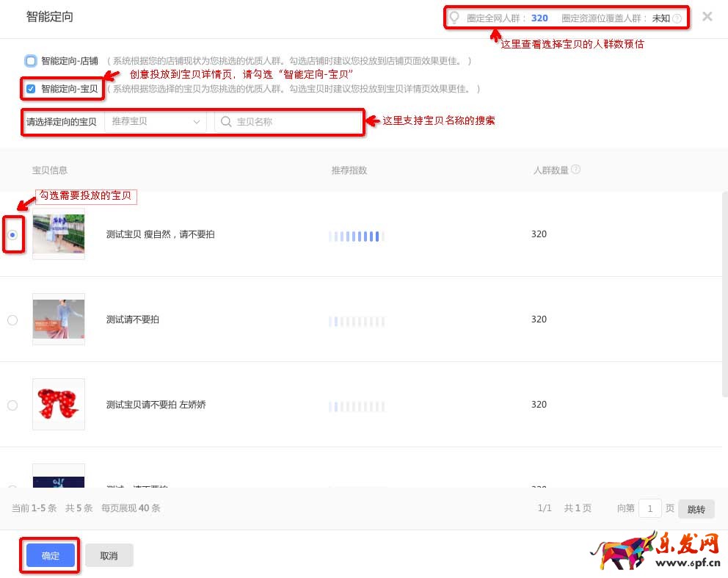
Task: Click the 取消 button
Action: [109, 556]
